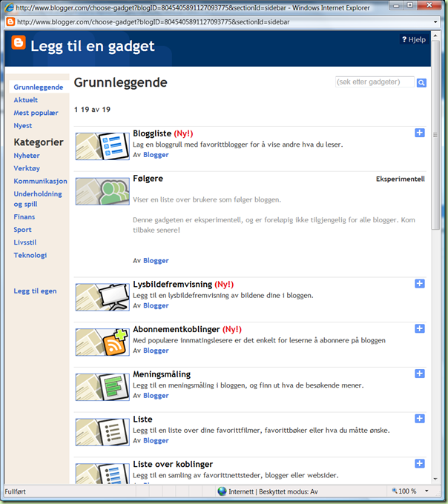Viewport: 448px width, 504px height.
Task: Click the Internet Explorer icon in title bar
Action: point(9,7)
